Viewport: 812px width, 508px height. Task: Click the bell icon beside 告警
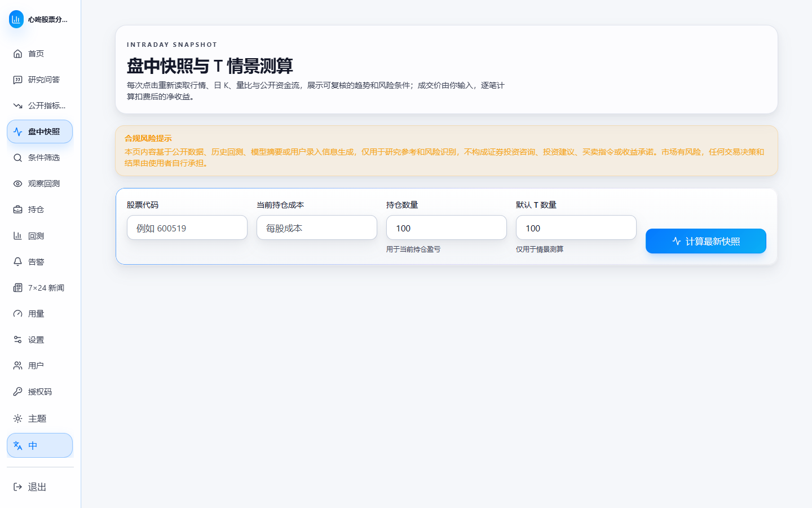coord(18,262)
